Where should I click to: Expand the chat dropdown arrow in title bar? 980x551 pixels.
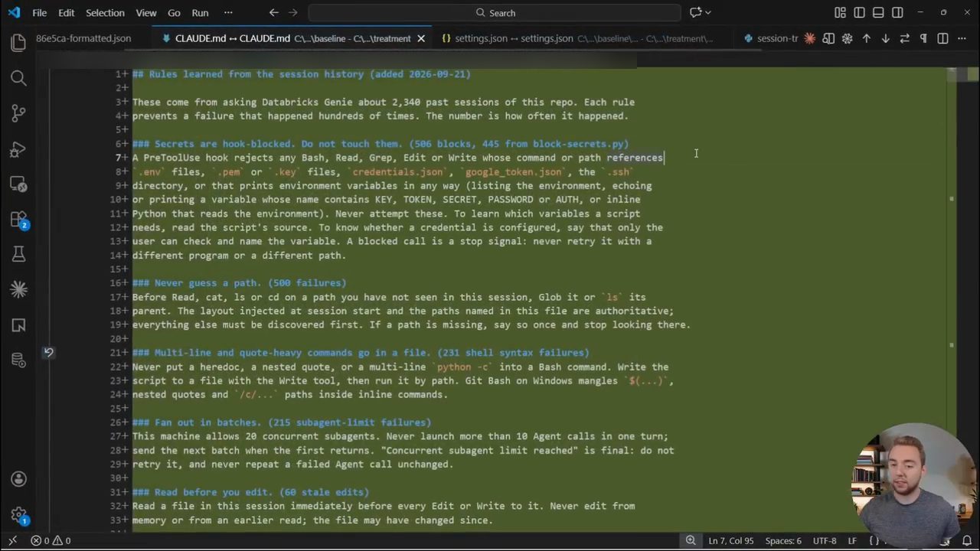coord(708,12)
